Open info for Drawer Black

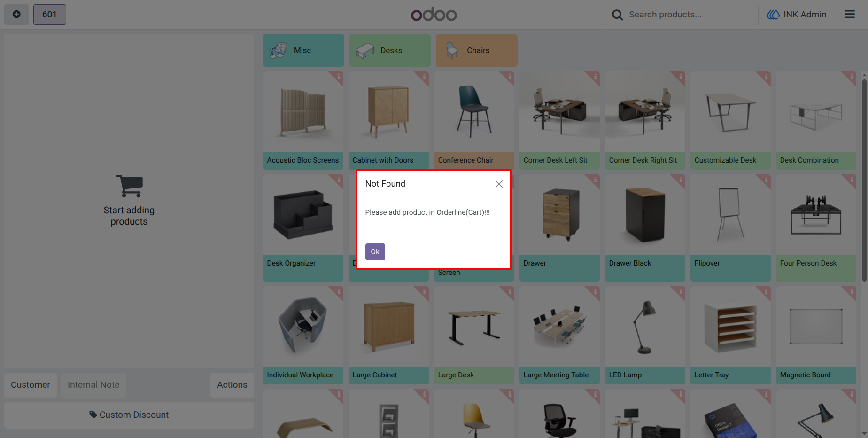point(680,180)
